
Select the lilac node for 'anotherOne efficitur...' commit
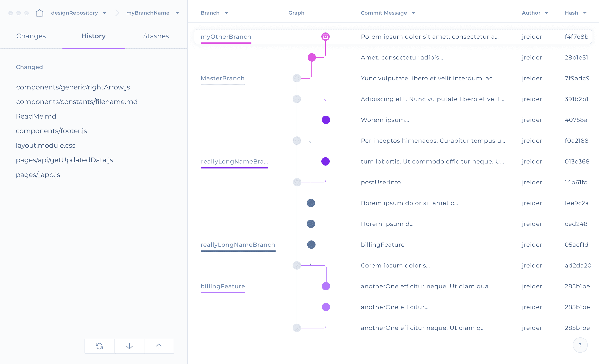click(326, 307)
